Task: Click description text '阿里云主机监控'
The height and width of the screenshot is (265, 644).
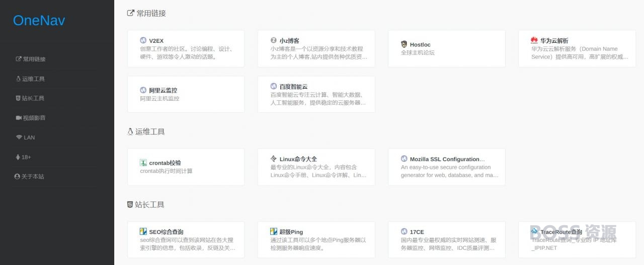Action: (159, 99)
